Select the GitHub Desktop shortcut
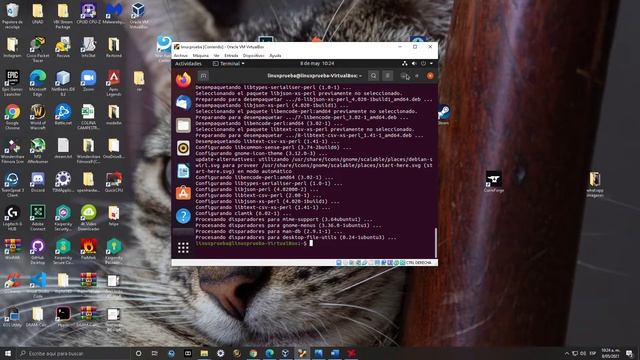640x360 pixels. point(38,252)
